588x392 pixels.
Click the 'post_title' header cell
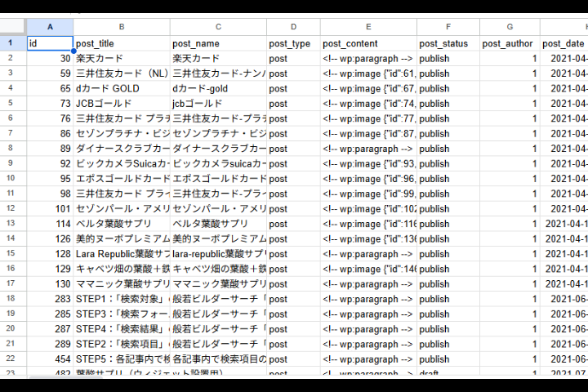122,43
